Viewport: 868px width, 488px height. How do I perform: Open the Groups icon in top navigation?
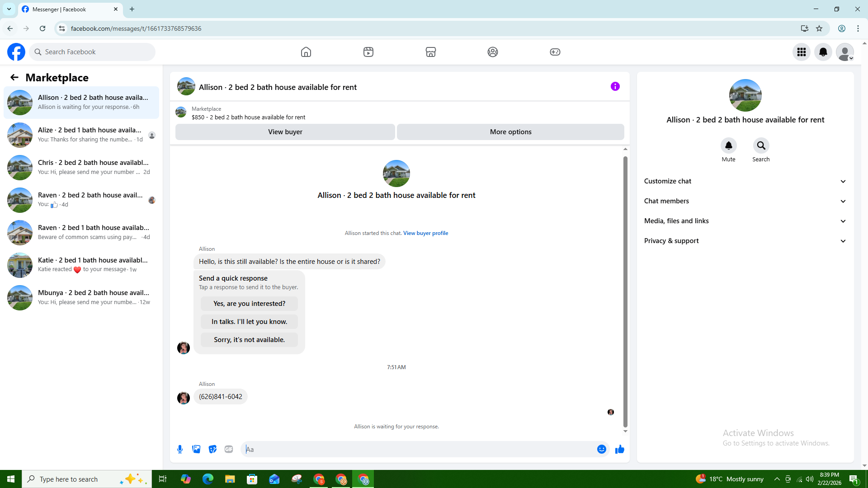493,52
